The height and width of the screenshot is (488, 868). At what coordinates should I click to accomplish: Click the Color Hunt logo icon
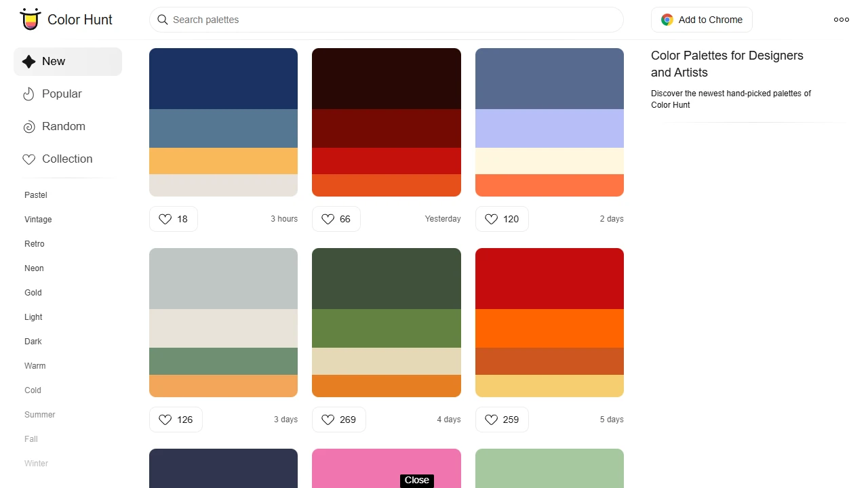click(x=30, y=19)
